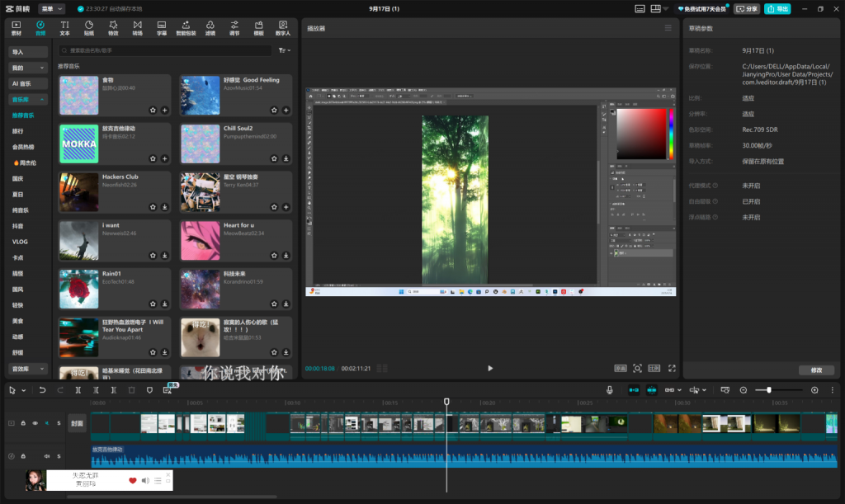Click the undo arrow in timeline toolbar
Image resolution: width=845 pixels, height=504 pixels.
(41, 390)
